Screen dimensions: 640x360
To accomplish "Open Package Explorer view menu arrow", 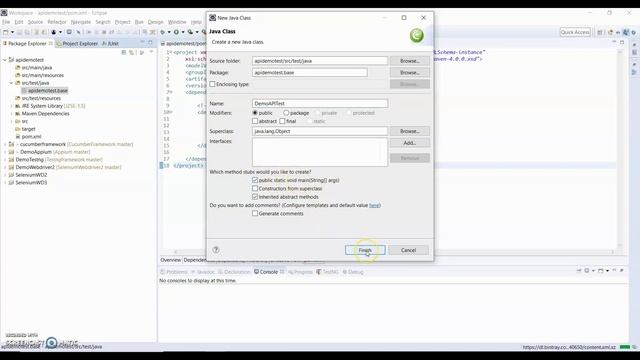I will (151, 52).
